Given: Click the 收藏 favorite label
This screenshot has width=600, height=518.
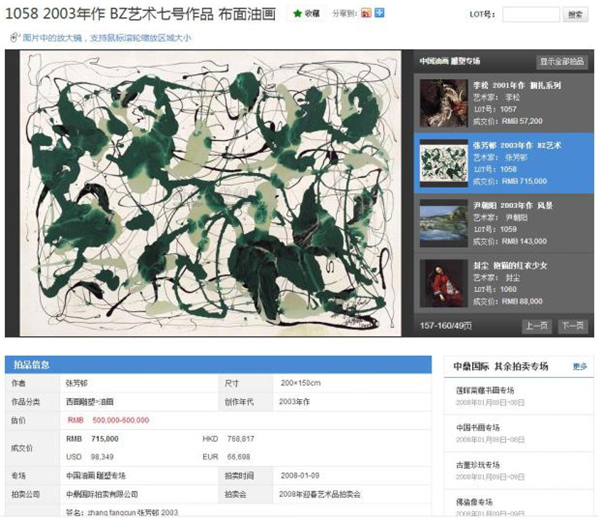Looking at the screenshot, I should 312,14.
